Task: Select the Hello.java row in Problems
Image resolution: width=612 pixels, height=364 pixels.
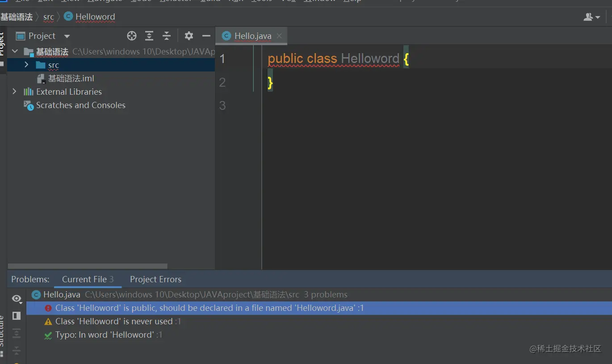Action: (319, 295)
